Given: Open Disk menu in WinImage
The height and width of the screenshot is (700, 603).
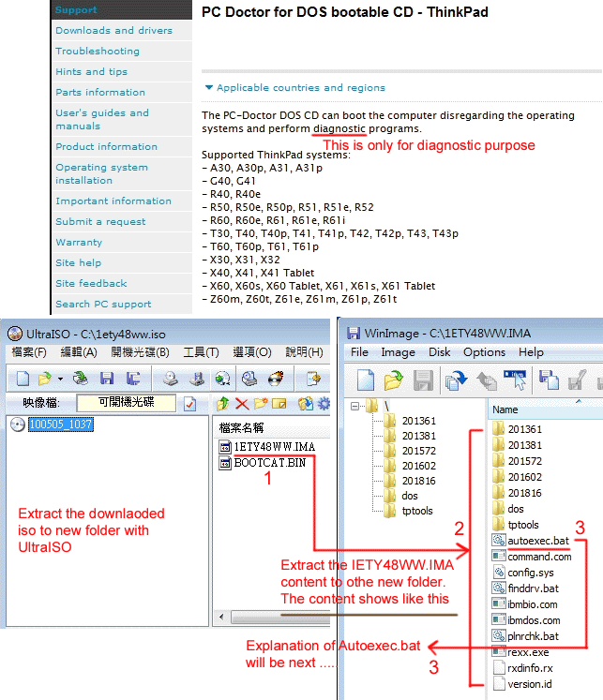Looking at the screenshot, I should [x=440, y=352].
